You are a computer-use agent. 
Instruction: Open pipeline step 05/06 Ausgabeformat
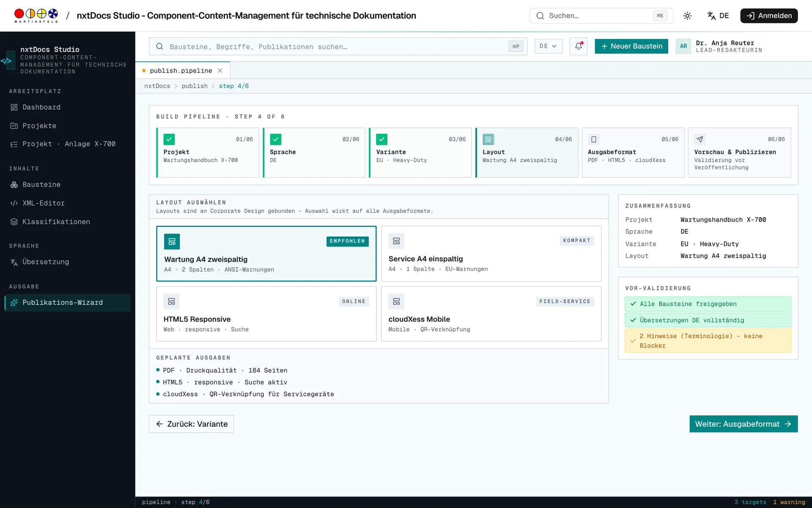[633, 152]
